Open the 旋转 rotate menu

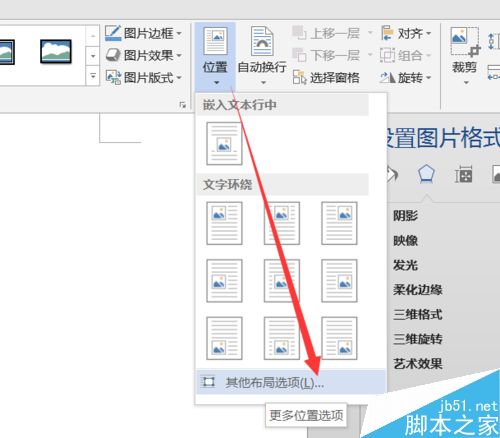(x=406, y=78)
